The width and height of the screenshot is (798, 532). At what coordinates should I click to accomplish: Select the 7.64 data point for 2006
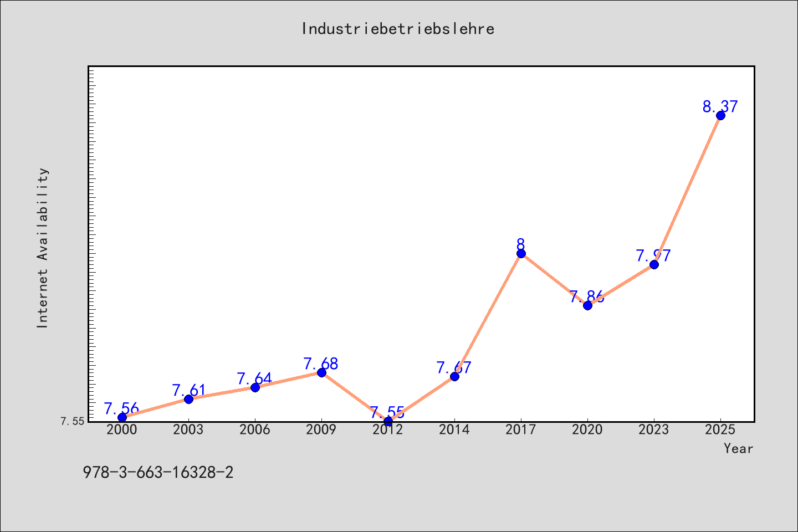255,387
